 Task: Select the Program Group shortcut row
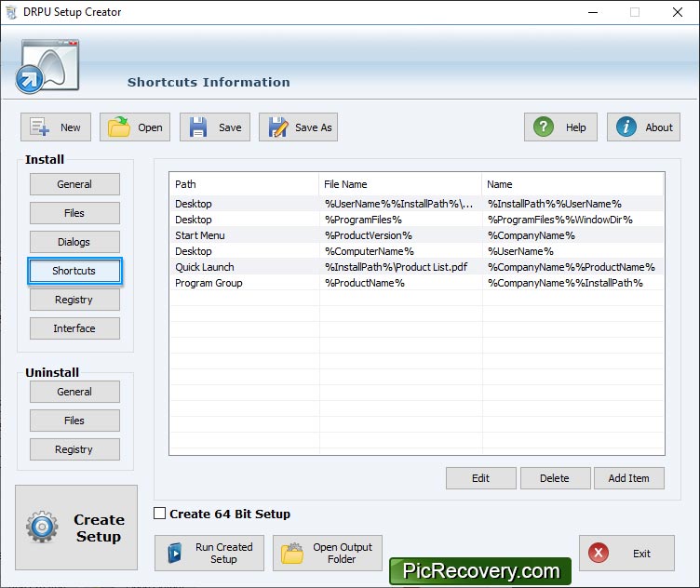(416, 283)
